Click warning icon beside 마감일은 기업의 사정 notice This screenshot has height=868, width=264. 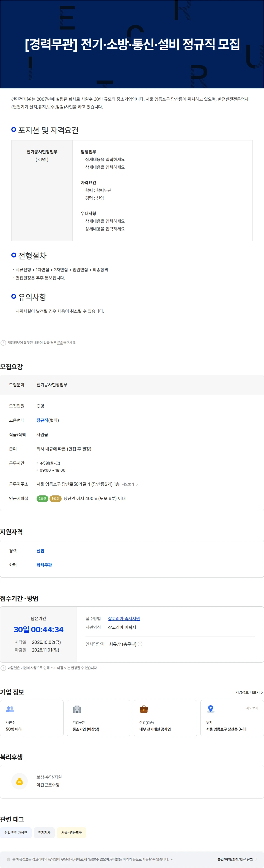(3, 668)
